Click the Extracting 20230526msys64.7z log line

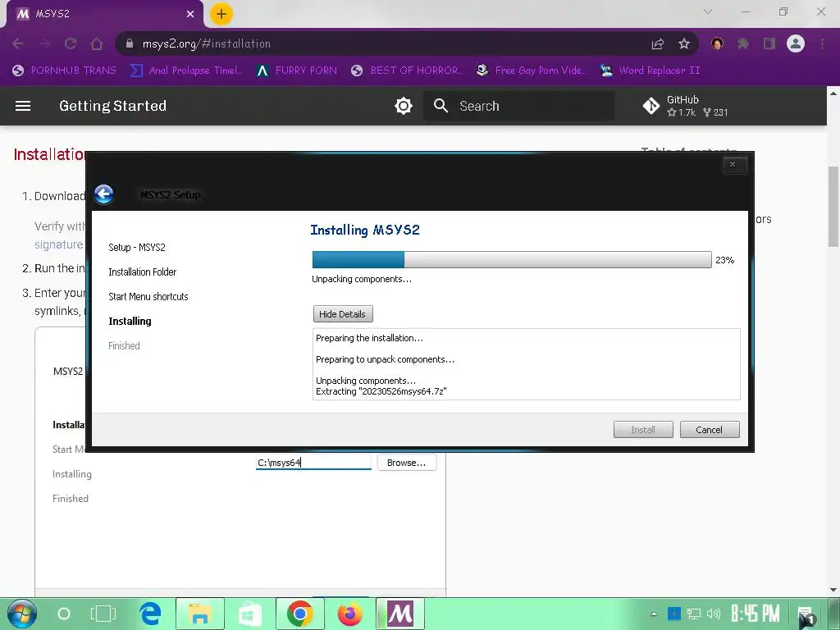pyautogui.click(x=381, y=391)
